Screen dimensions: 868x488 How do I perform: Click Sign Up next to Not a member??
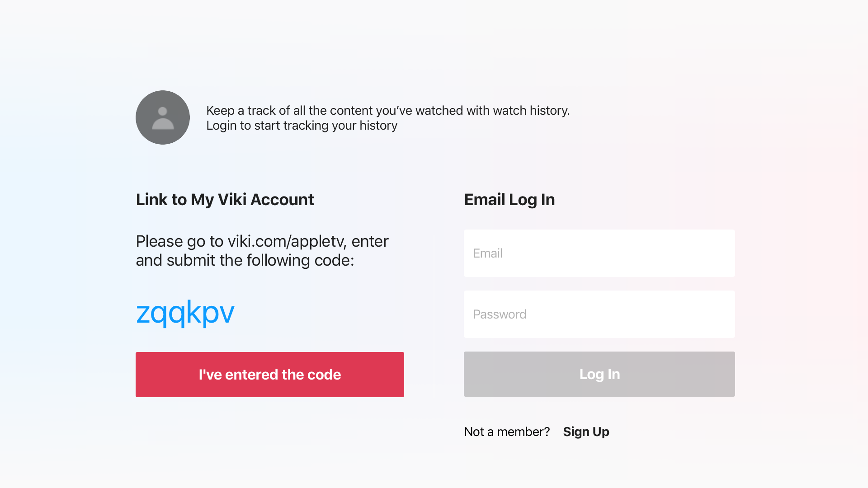point(586,432)
